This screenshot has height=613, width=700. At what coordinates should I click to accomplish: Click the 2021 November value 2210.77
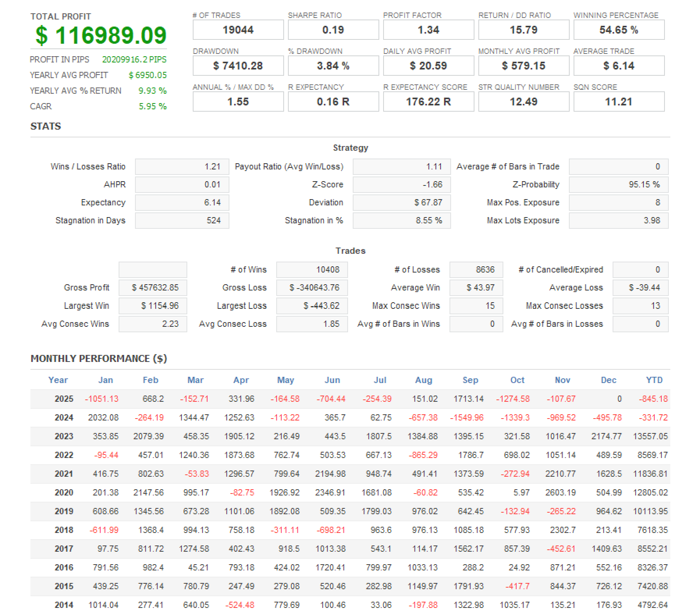click(x=561, y=474)
